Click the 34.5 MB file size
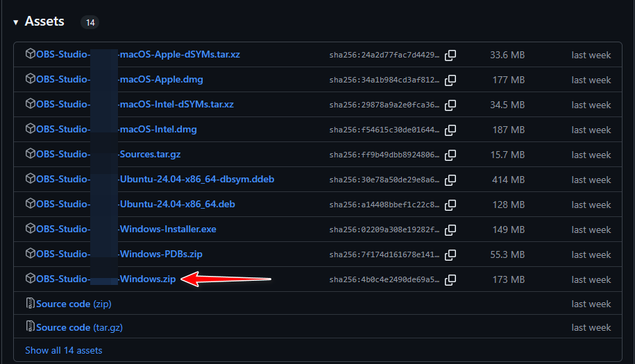635x364 pixels. click(507, 105)
